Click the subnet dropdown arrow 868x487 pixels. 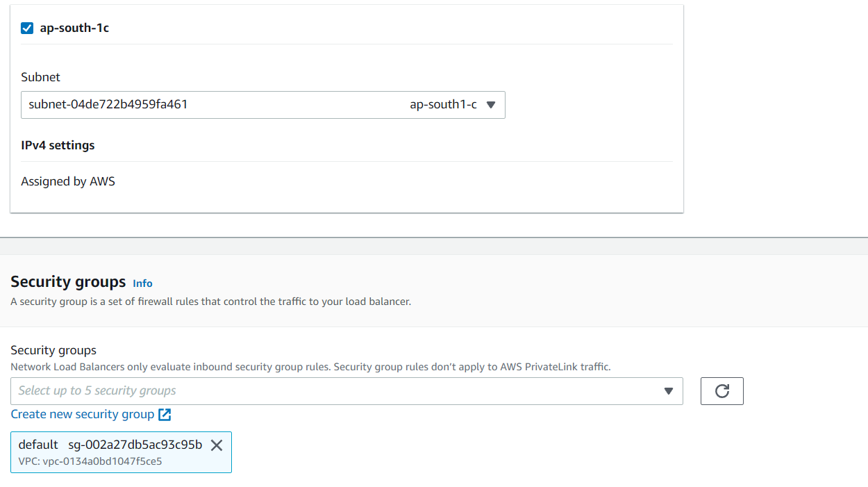click(x=491, y=105)
